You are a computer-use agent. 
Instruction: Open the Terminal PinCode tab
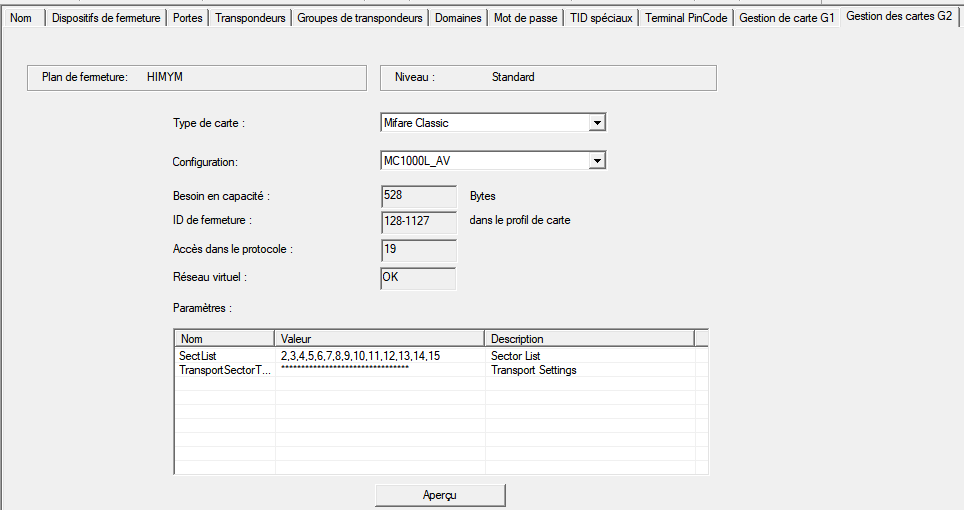[x=686, y=18]
